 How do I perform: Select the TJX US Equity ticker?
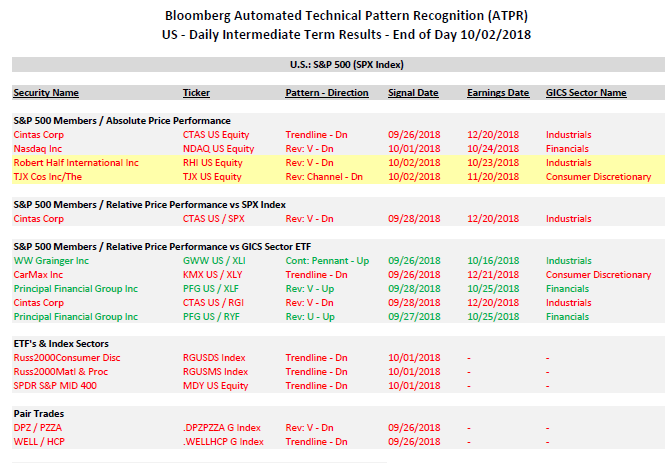212,177
